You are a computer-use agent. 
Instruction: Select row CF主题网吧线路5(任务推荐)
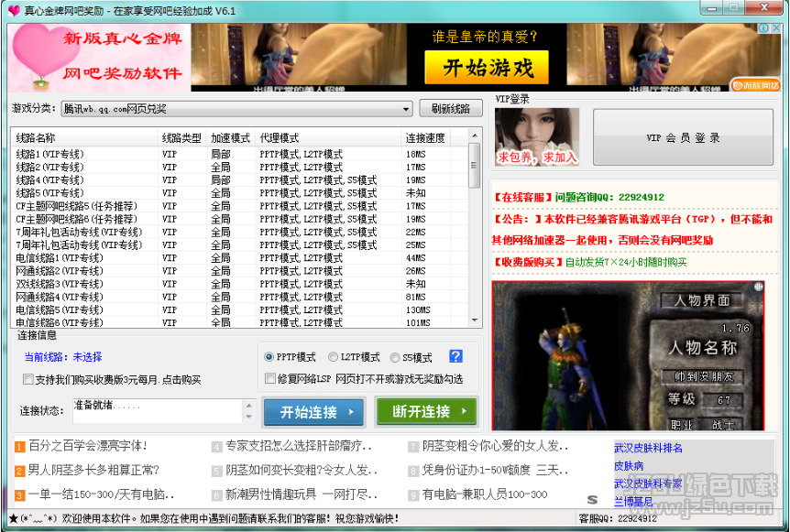[x=240, y=206]
